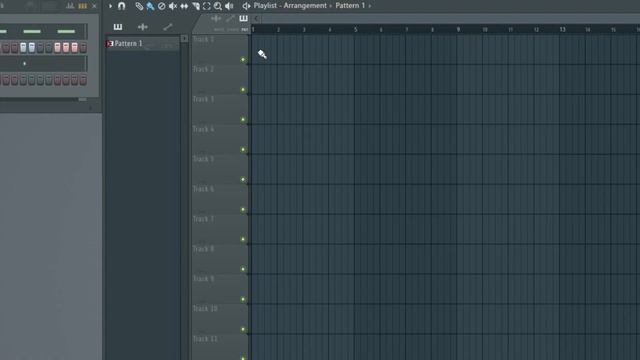The height and width of the screenshot is (360, 640).
Task: Mute Track 8 via its green dot
Action: point(243,269)
